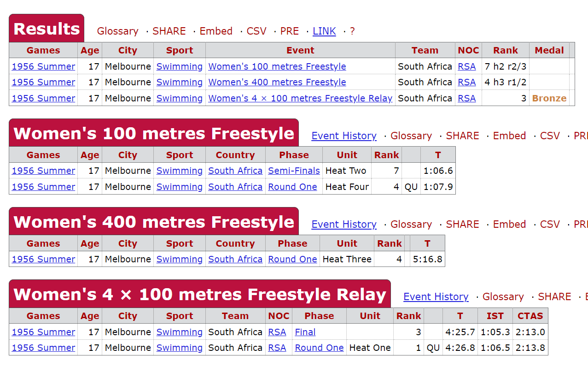The width and height of the screenshot is (588, 373).
Task: Sort Results table by Rank column header
Action: point(505,51)
